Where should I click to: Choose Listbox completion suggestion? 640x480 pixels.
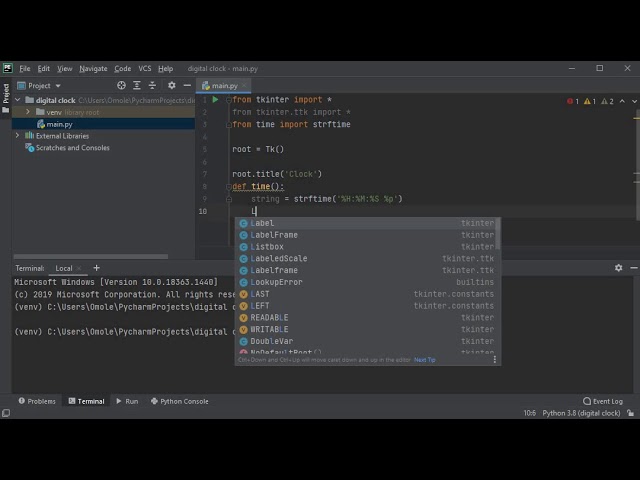pos(367,247)
